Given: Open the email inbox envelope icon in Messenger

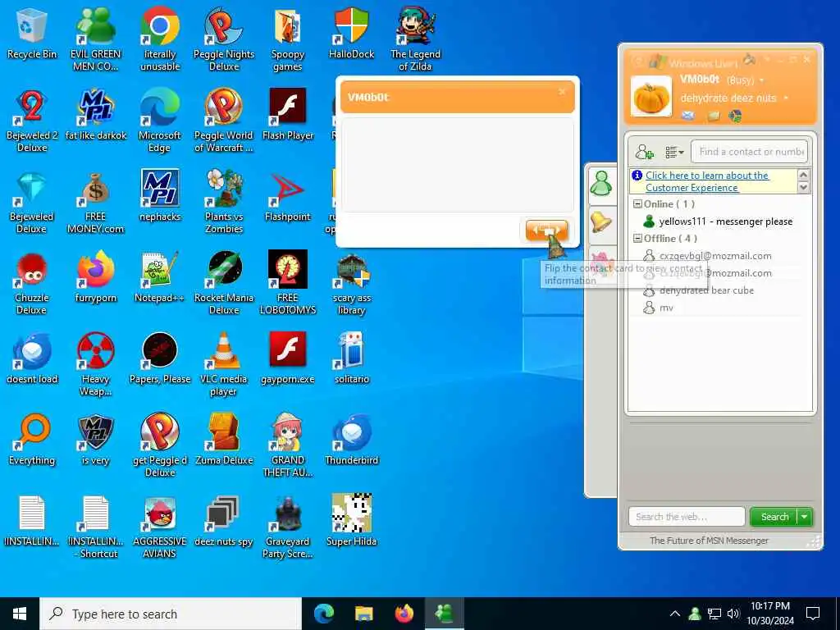Looking at the screenshot, I should pyautogui.click(x=688, y=115).
